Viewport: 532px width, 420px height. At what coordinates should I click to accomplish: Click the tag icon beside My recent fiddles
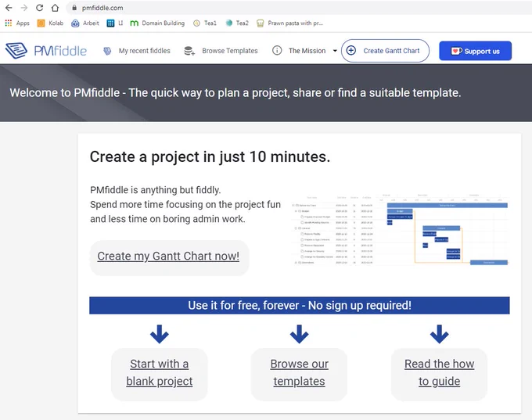107,51
